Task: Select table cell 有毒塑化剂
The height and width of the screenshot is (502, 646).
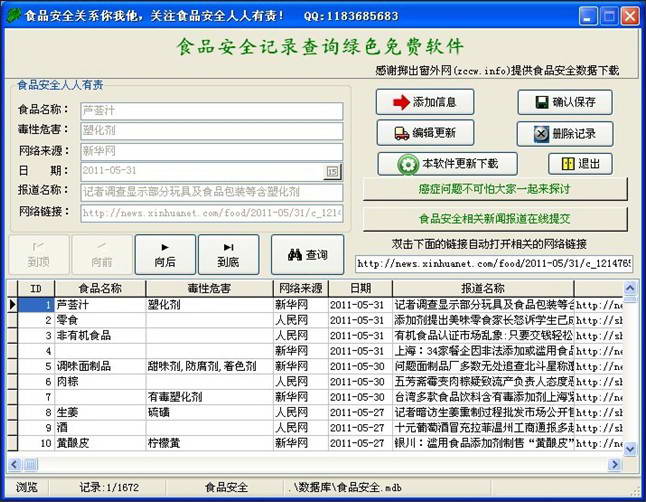Action: point(209,397)
